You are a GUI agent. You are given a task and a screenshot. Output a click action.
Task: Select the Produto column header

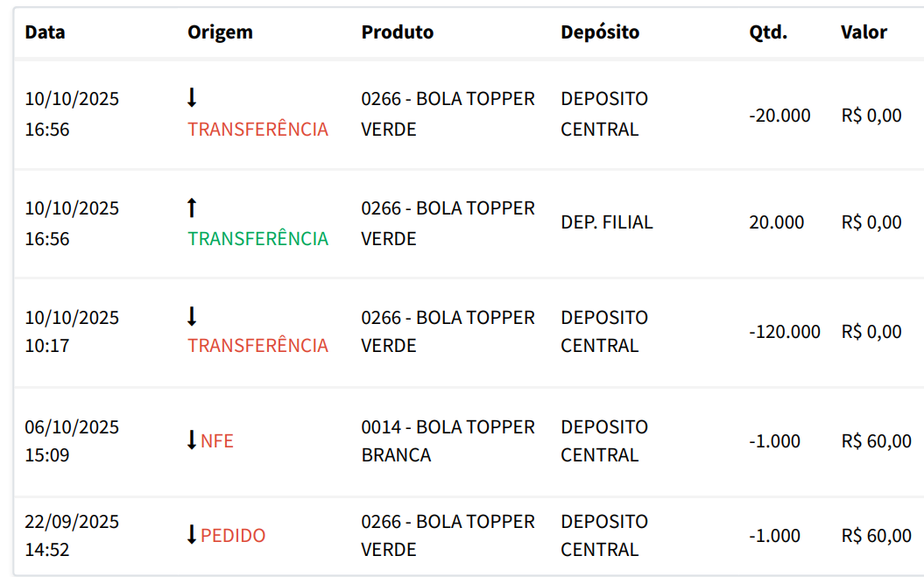point(397,32)
